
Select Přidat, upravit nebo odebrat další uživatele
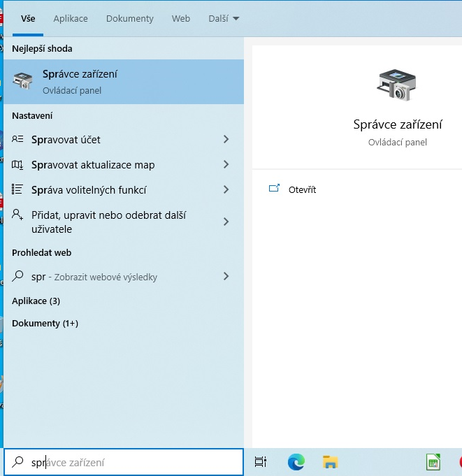[124, 222]
